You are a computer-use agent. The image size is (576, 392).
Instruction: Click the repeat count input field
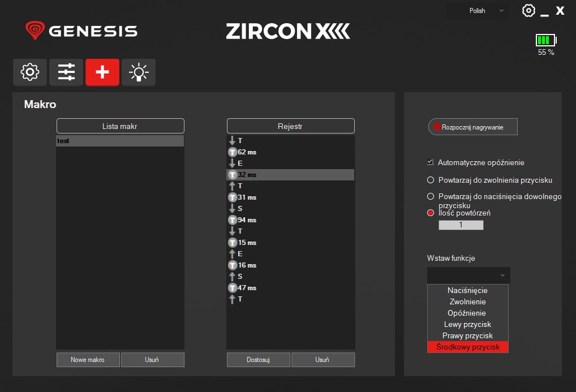click(461, 225)
